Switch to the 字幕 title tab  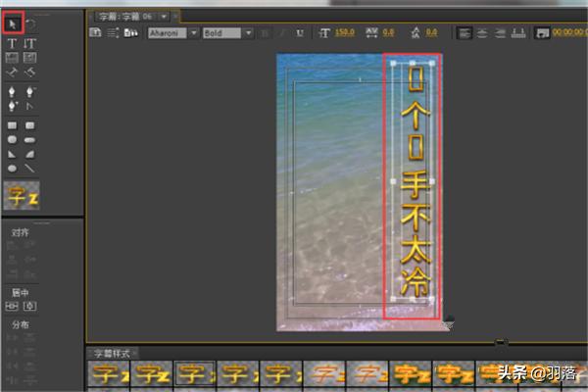click(125, 17)
